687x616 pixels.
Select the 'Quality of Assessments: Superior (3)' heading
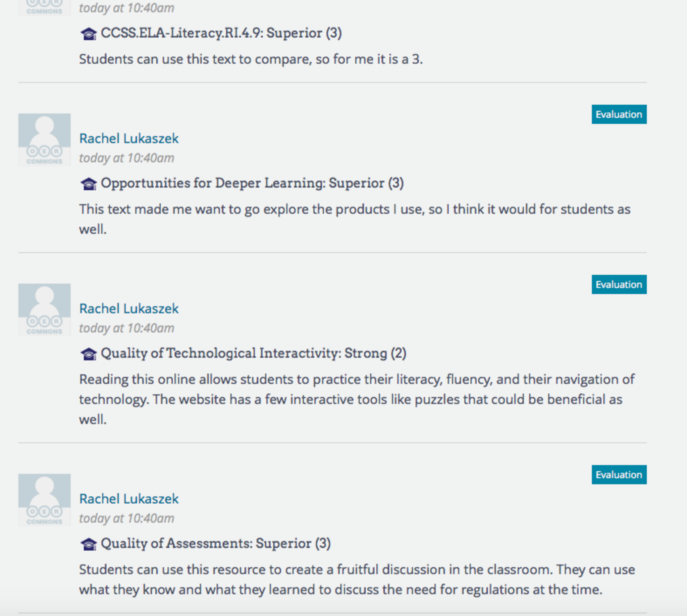click(215, 544)
